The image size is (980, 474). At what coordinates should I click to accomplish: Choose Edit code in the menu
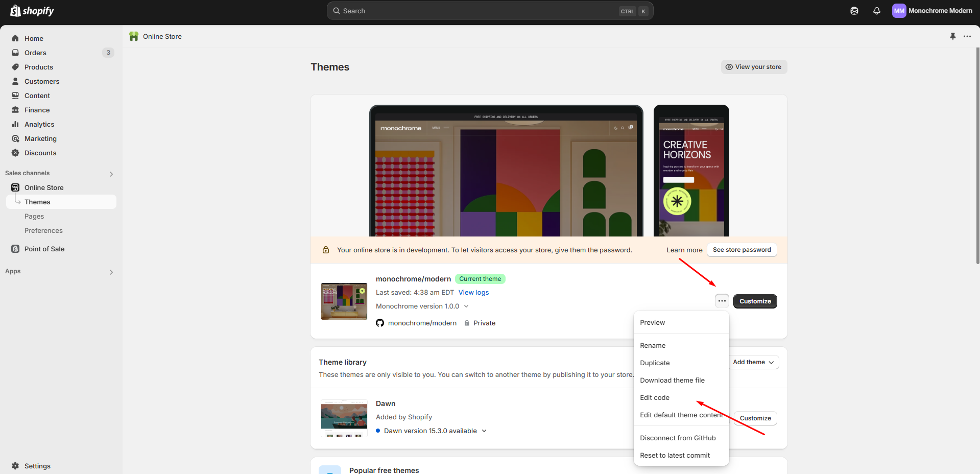point(681,397)
